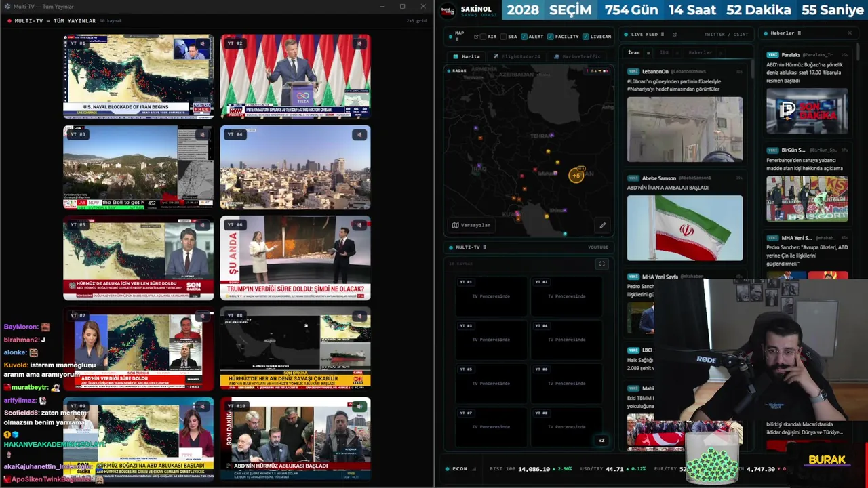
Task: Click the Haberler panel drag handle
Action: click(800, 33)
